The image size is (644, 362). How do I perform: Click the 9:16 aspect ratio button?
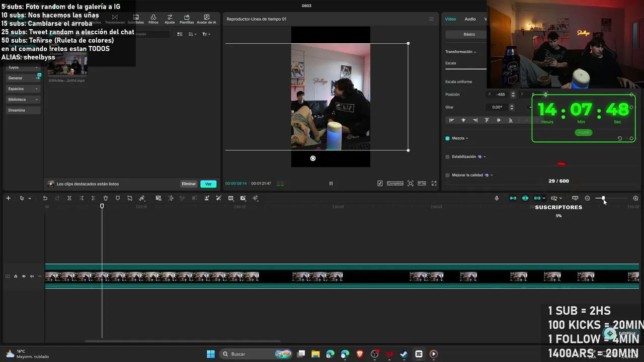pos(422,184)
